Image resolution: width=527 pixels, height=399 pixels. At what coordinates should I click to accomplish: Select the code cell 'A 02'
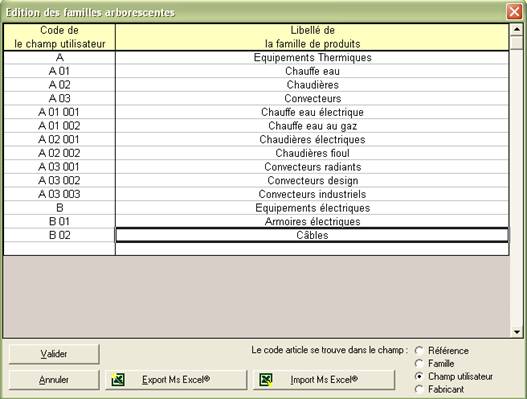pos(59,85)
